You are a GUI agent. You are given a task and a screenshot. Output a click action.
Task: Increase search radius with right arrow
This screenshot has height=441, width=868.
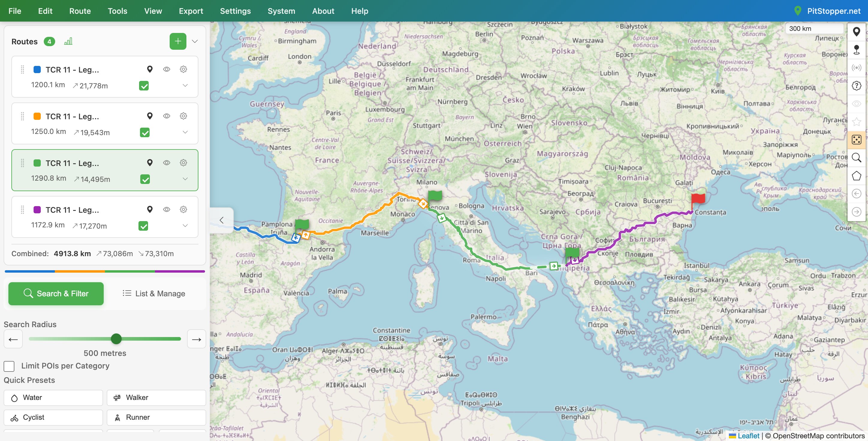(196, 339)
